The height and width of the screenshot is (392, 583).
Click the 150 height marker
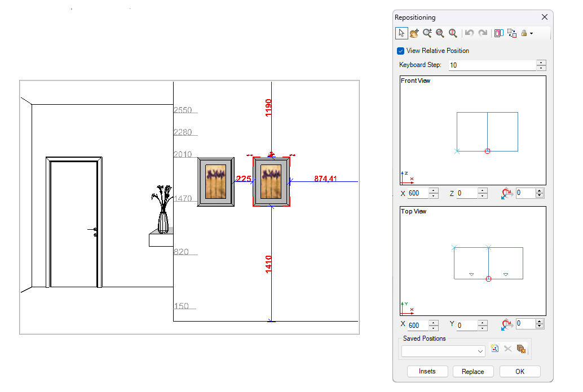pos(182,306)
